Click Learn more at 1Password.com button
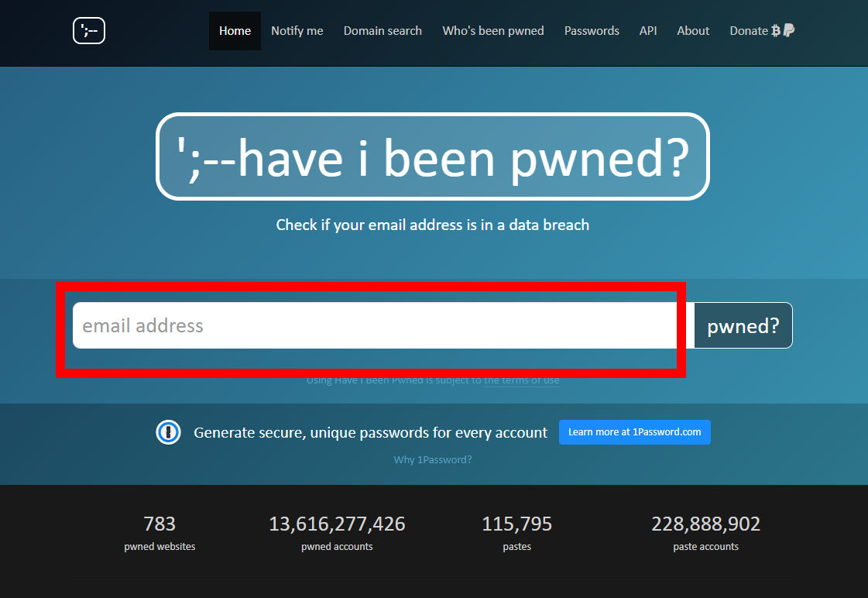 click(635, 432)
